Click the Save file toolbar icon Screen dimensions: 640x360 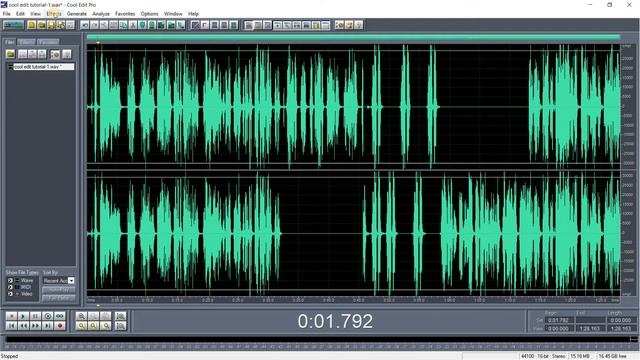tap(51, 25)
